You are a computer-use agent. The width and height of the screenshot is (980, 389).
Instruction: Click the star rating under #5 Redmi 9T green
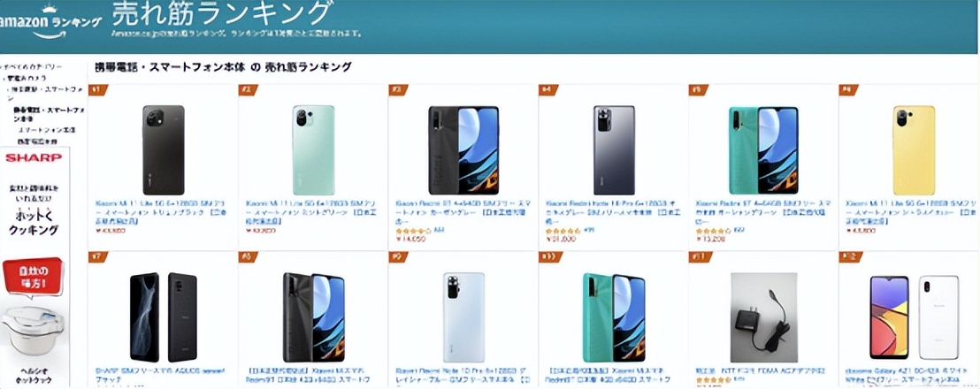713,231
